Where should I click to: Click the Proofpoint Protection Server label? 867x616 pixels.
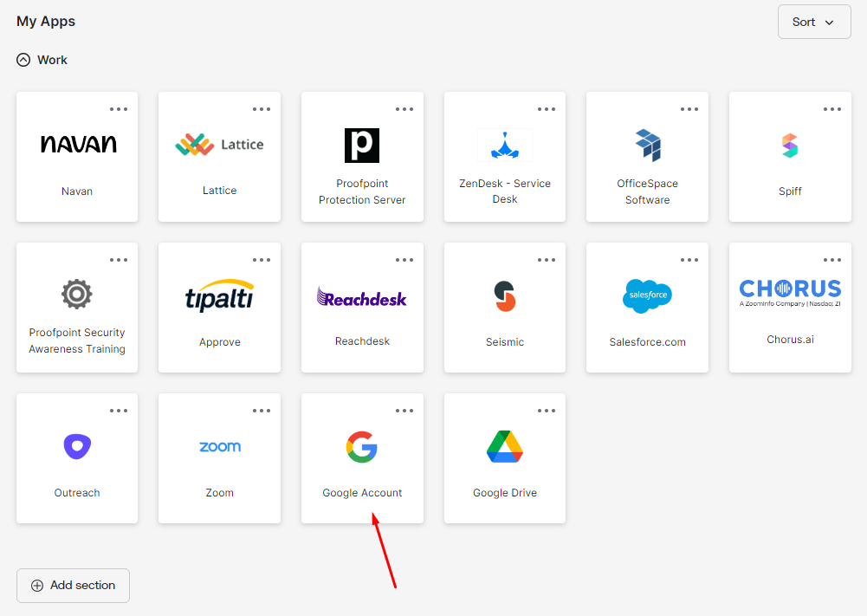click(362, 191)
